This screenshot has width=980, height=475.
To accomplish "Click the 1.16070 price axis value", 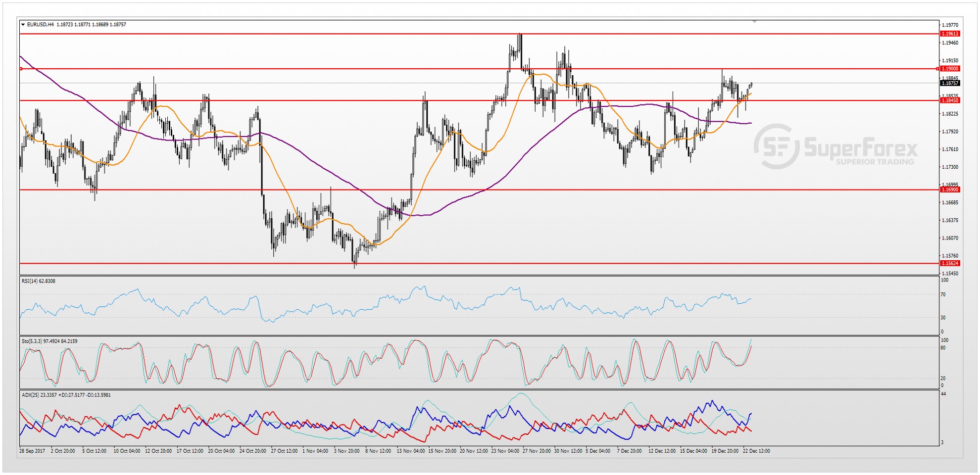I will coord(950,238).
